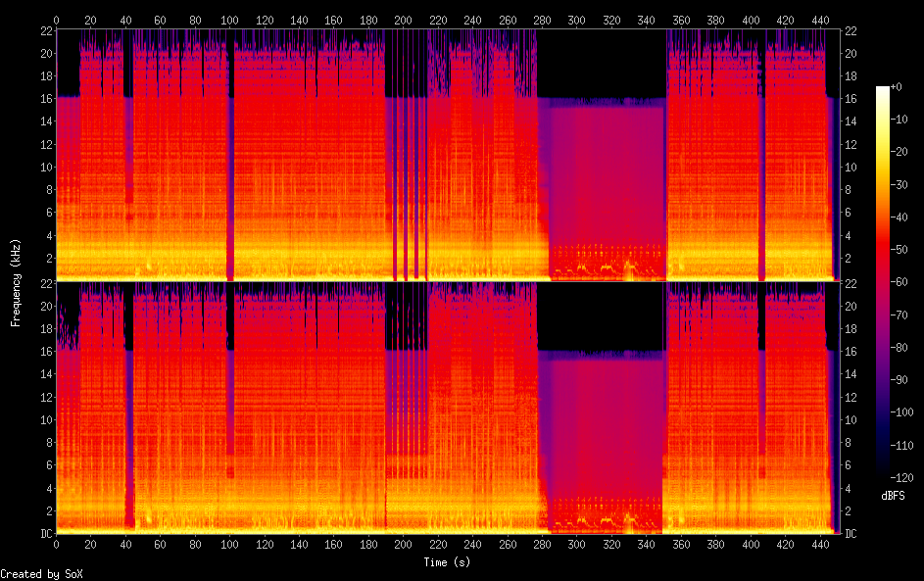Click the "-10" colorbar label
The height and width of the screenshot is (581, 924).
(x=899, y=119)
